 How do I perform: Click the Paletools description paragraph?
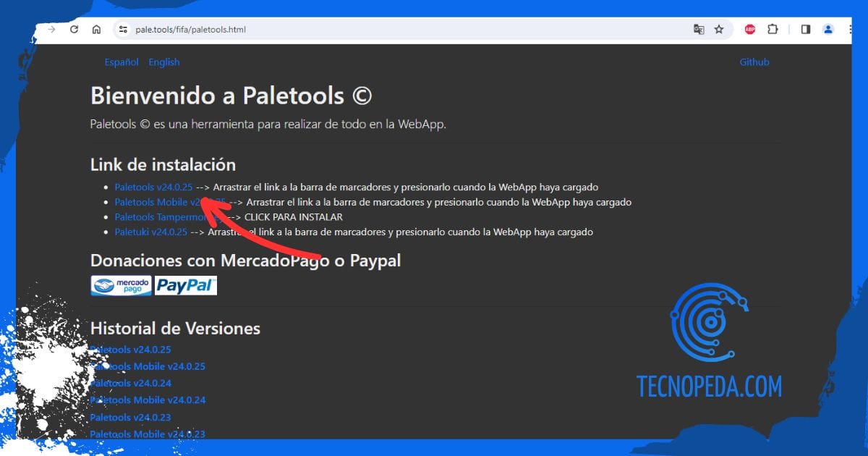[x=268, y=124]
